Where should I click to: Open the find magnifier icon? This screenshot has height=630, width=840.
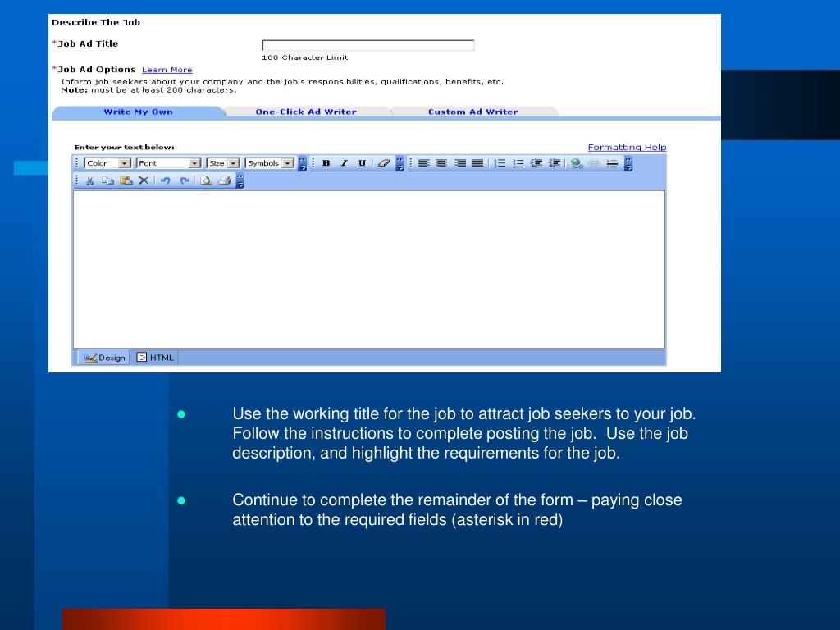tap(206, 181)
